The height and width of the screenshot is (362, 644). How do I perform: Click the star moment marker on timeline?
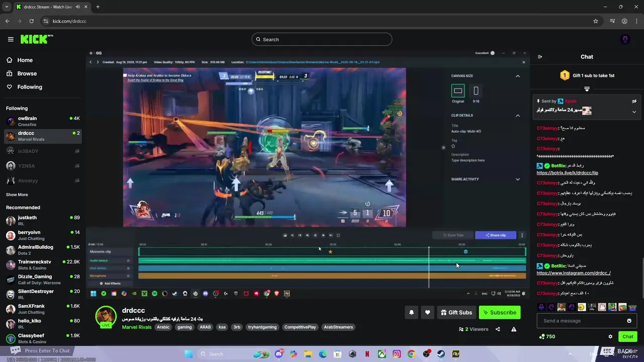tap(330, 251)
